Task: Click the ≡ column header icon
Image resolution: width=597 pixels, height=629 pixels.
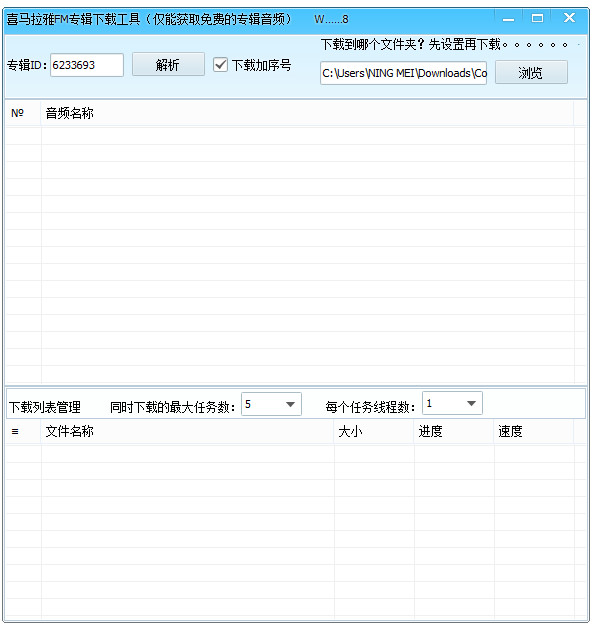Action: [15, 432]
